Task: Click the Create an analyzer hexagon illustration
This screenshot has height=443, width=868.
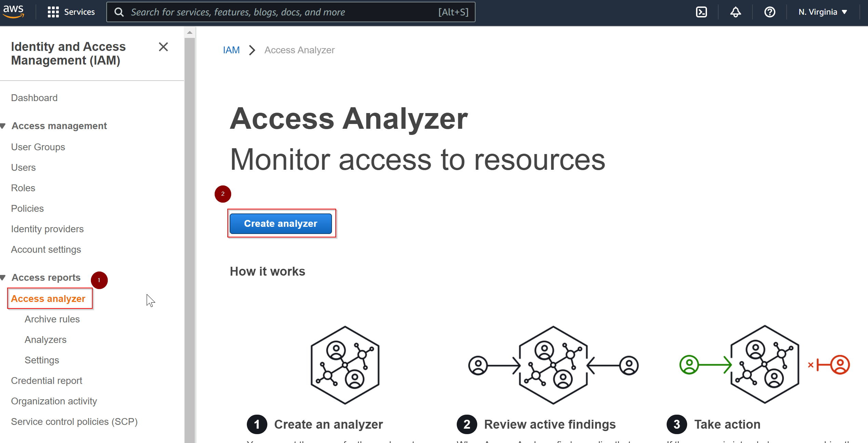Action: tap(345, 365)
